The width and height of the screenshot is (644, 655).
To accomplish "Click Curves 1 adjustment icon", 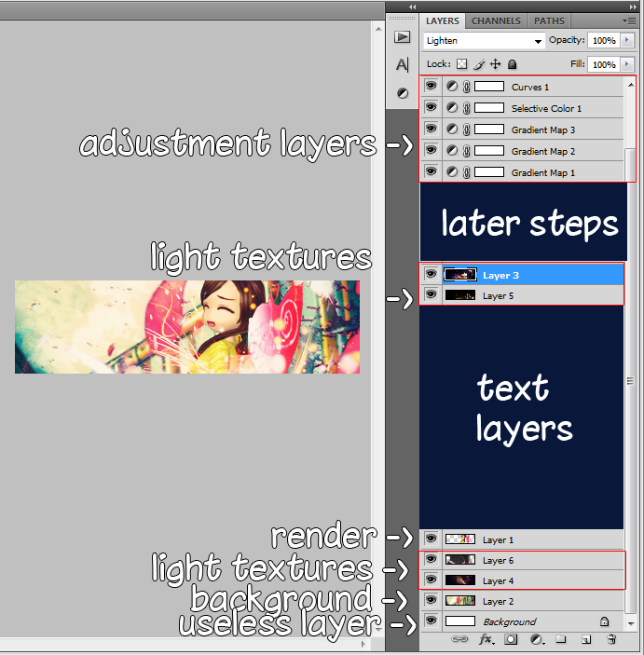I will click(x=452, y=87).
